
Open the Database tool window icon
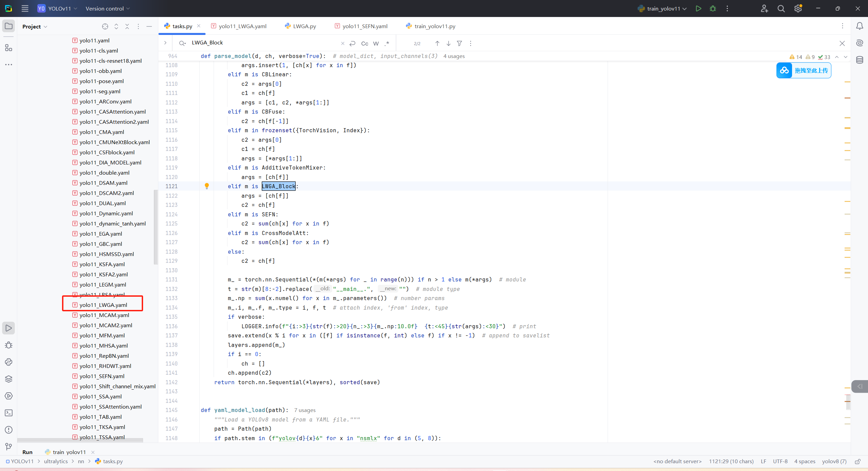coord(860,60)
